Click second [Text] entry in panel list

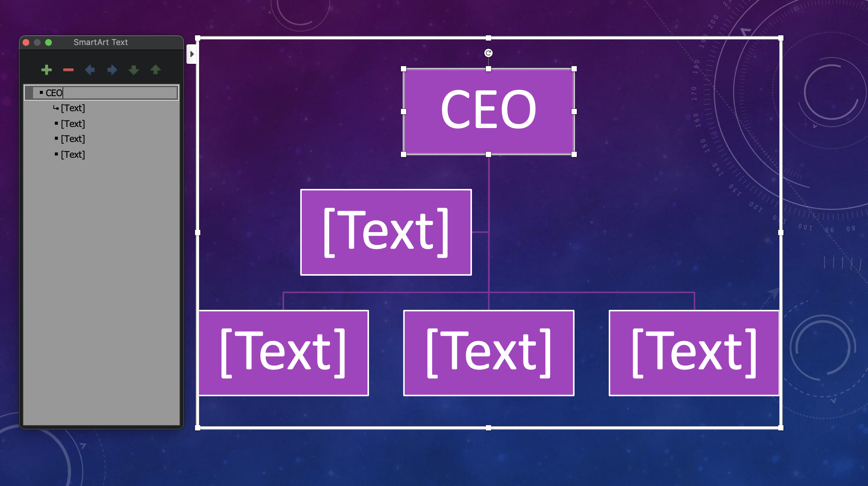tap(71, 123)
